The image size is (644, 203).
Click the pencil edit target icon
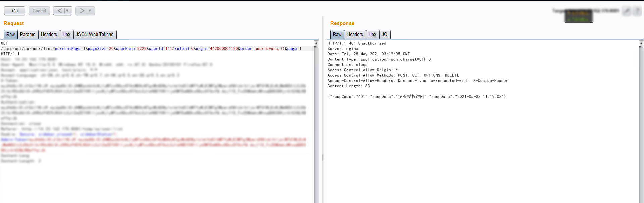(x=626, y=11)
